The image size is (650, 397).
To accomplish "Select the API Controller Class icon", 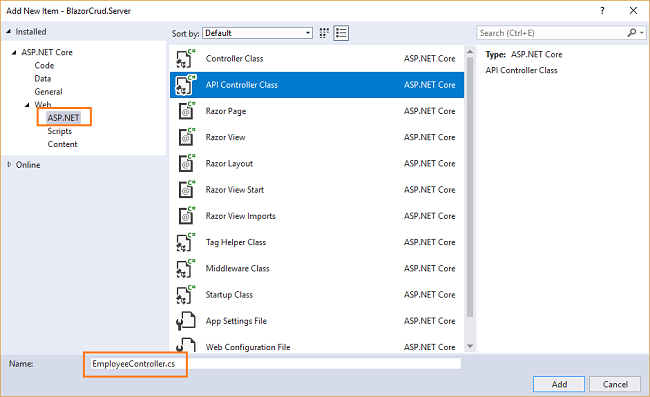I will [x=185, y=85].
